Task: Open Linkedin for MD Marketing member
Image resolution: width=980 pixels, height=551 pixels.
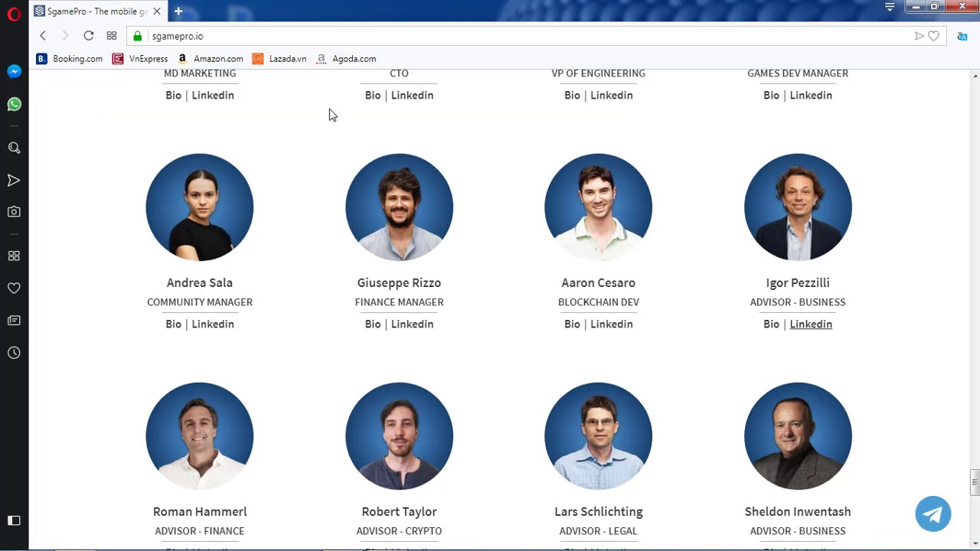Action: click(x=213, y=96)
